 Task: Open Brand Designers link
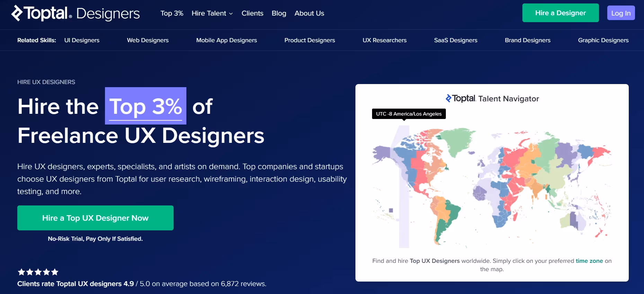pos(528,40)
